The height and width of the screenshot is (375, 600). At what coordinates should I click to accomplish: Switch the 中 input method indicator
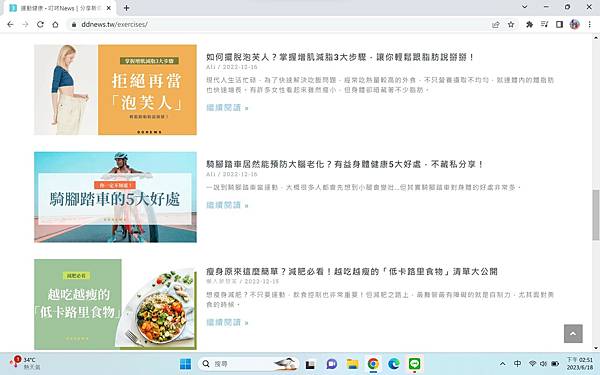pyautogui.click(x=517, y=364)
